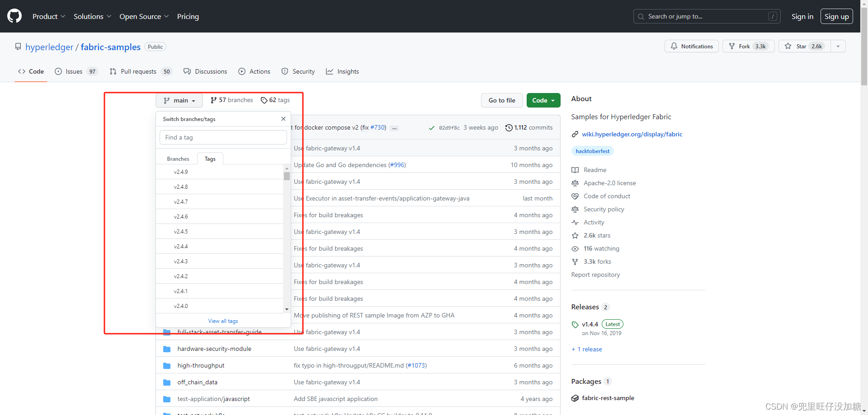Open Code of conduct link

click(601, 196)
